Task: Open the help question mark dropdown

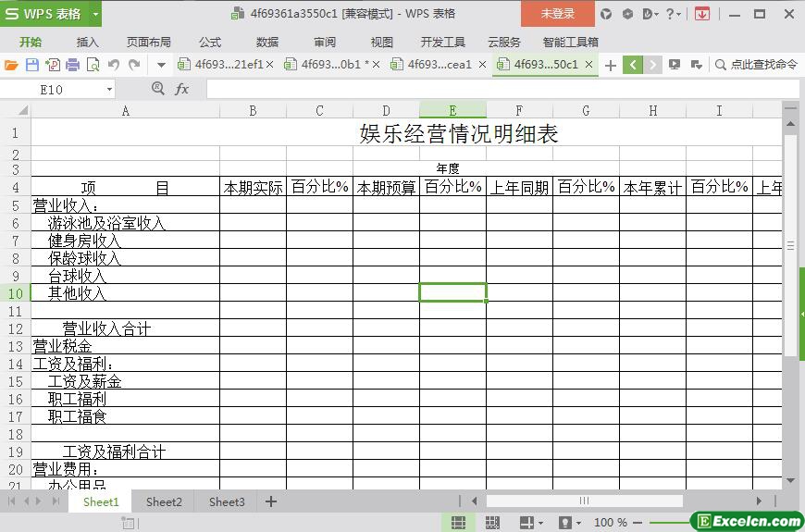Action: pyautogui.click(x=673, y=14)
